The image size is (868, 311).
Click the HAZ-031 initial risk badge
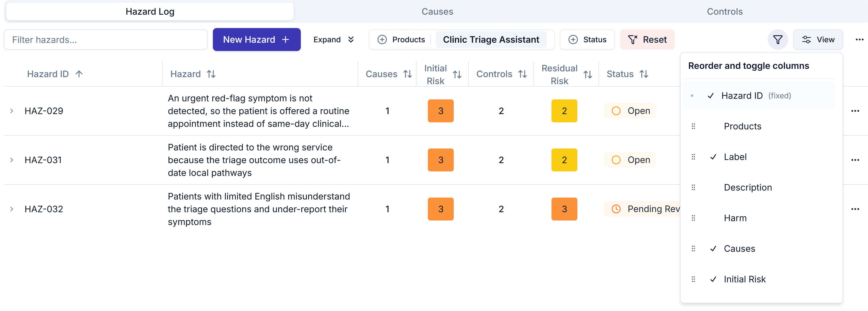tap(441, 160)
